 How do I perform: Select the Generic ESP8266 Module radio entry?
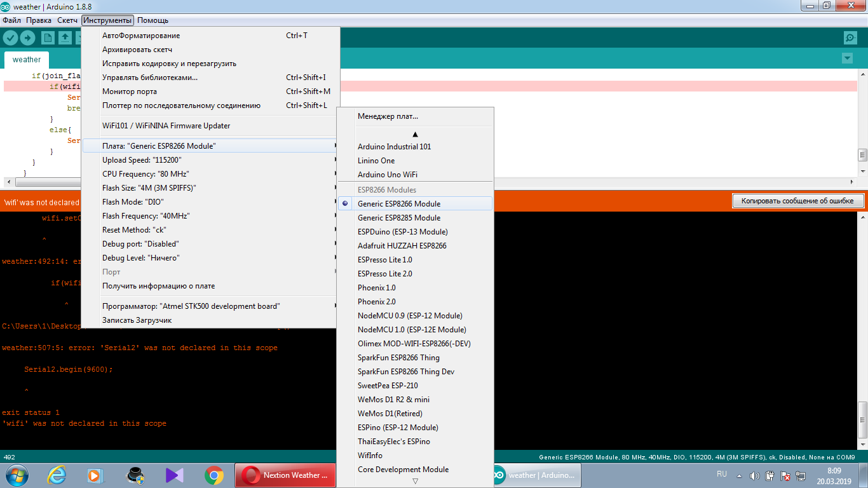click(x=415, y=204)
